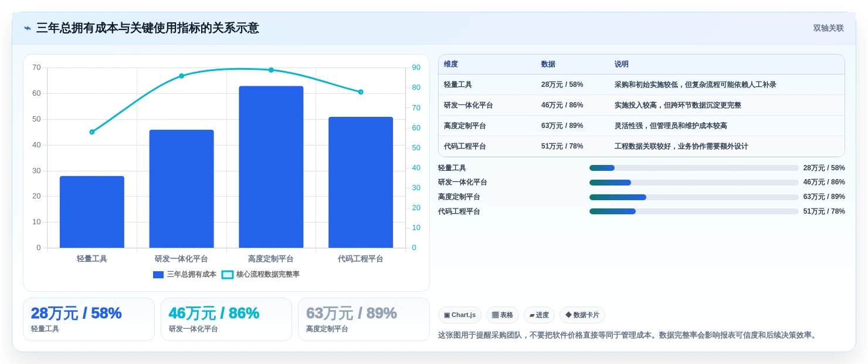This screenshot has width=868, height=364.
Task: Click the description 实施投入较高，但跨环节数据沉淀更完整
Action: tap(678, 105)
